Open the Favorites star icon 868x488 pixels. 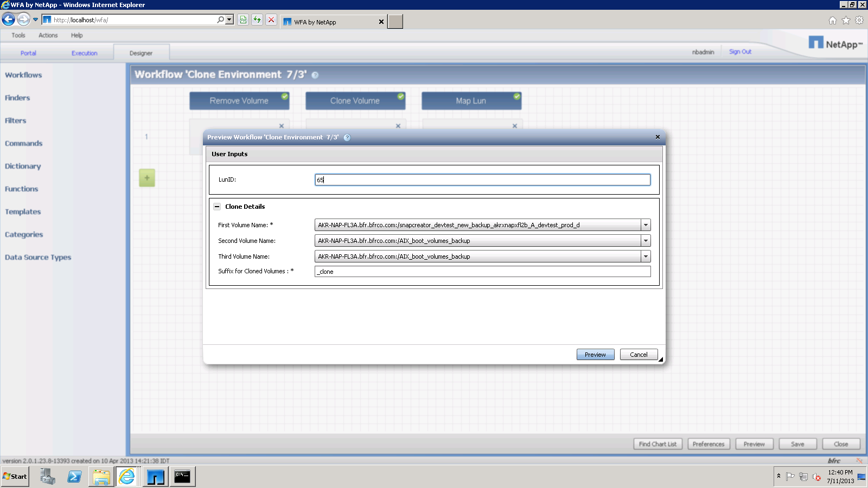846,21
